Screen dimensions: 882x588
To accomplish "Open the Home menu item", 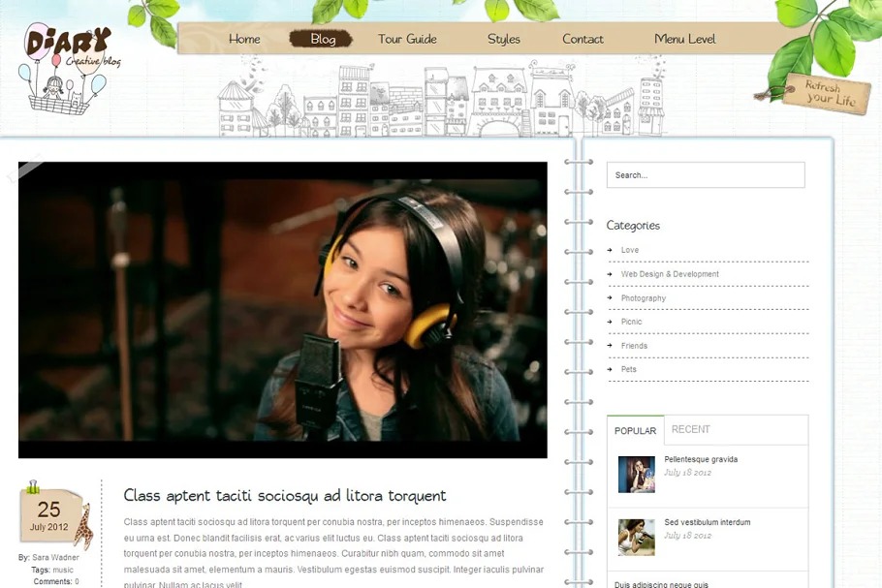I will [244, 39].
